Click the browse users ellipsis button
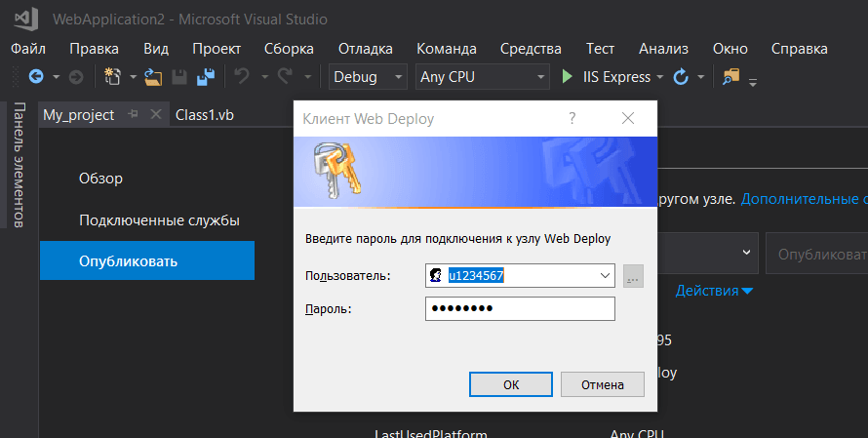 (x=633, y=275)
